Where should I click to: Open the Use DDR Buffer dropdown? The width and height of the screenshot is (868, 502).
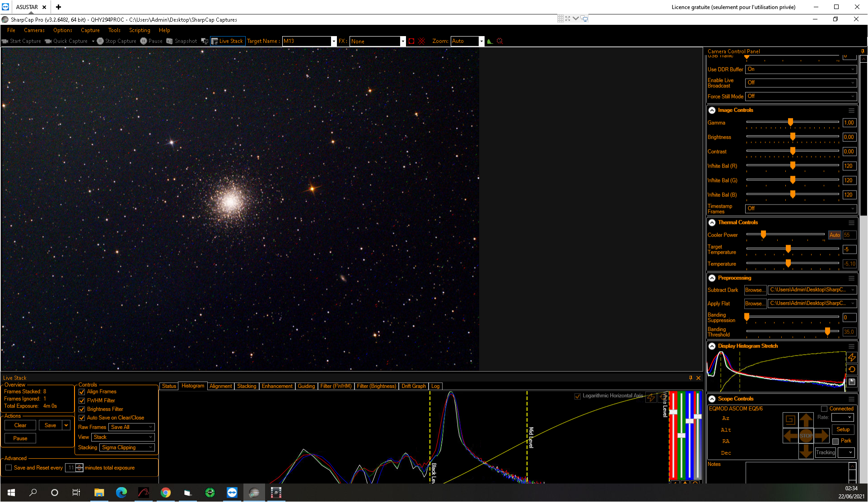click(801, 69)
